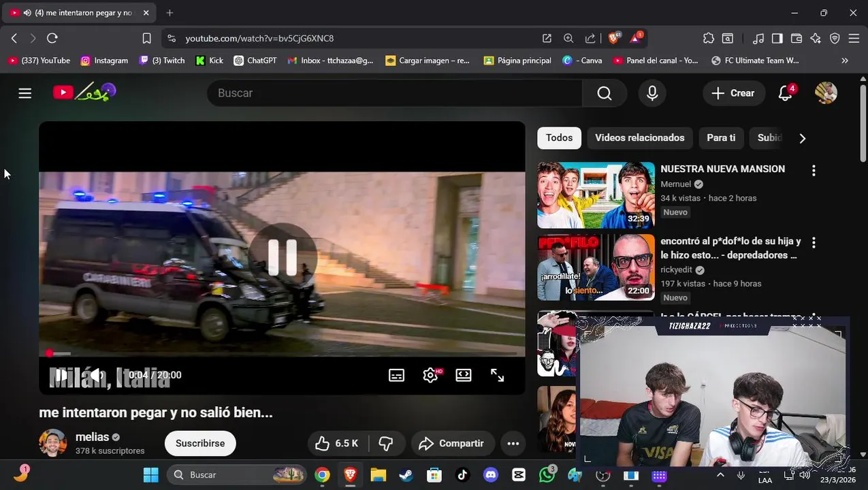The width and height of the screenshot is (868, 490).
Task: Open browser extensions puzzle icon
Action: (709, 39)
